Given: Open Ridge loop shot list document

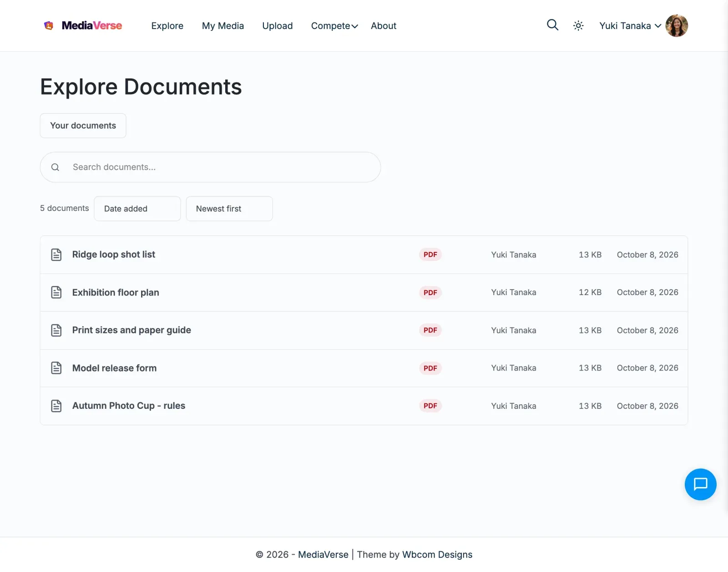Looking at the screenshot, I should click(114, 255).
